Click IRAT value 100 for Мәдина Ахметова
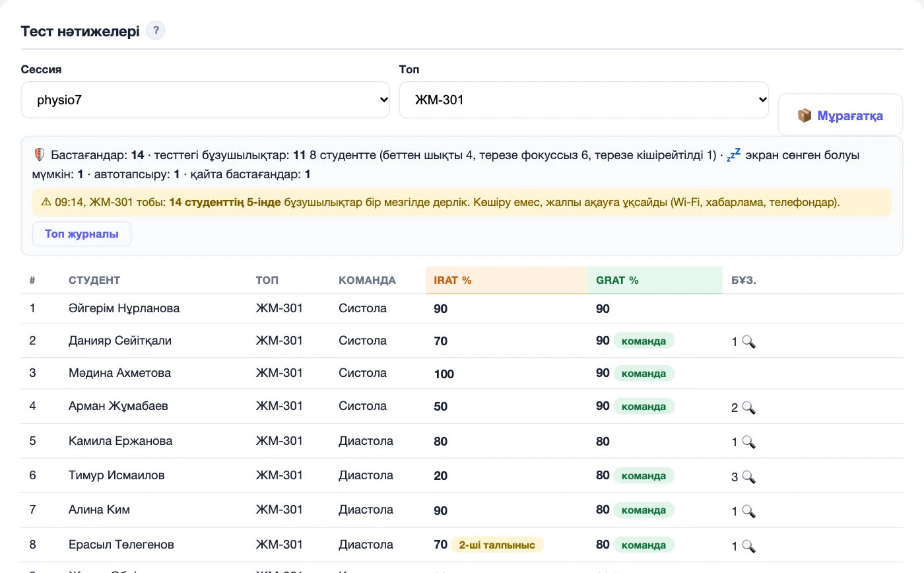This screenshot has width=924, height=573. pyautogui.click(x=444, y=374)
